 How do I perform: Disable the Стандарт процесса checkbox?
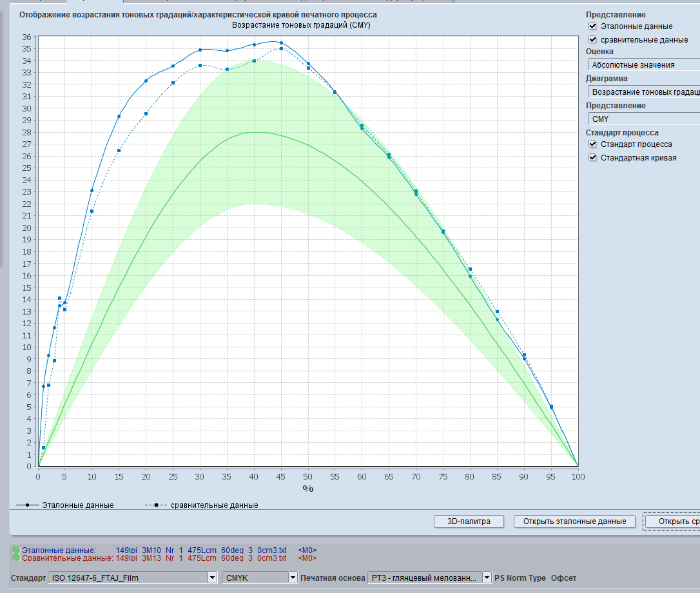click(592, 144)
